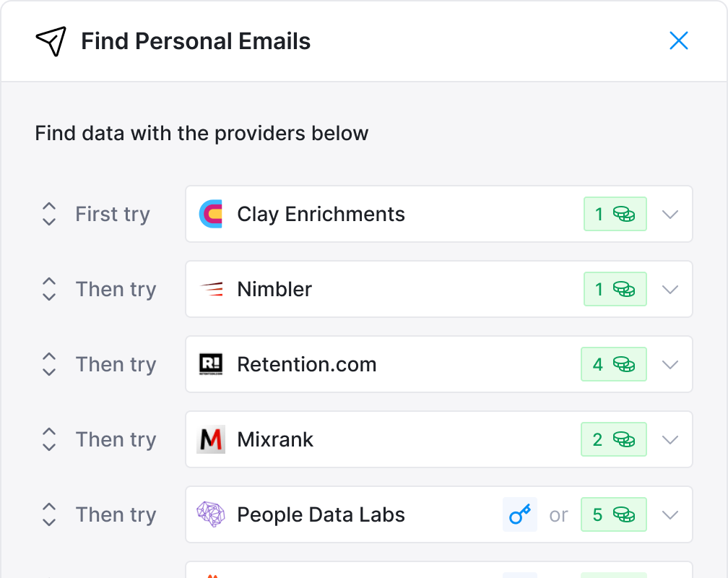Click the green 1-credit badge for Clay Enrichments

pos(615,214)
